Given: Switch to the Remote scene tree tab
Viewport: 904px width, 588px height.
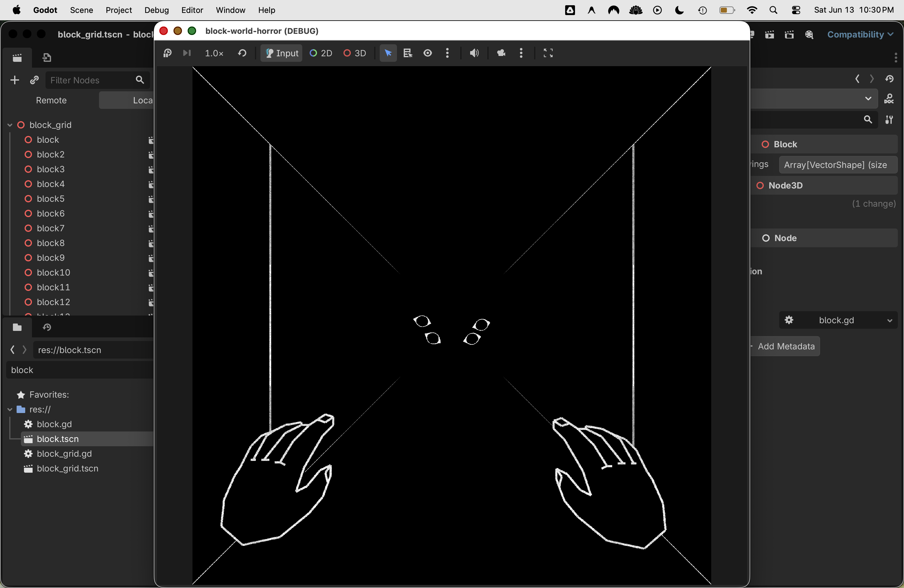Looking at the screenshot, I should [x=51, y=100].
